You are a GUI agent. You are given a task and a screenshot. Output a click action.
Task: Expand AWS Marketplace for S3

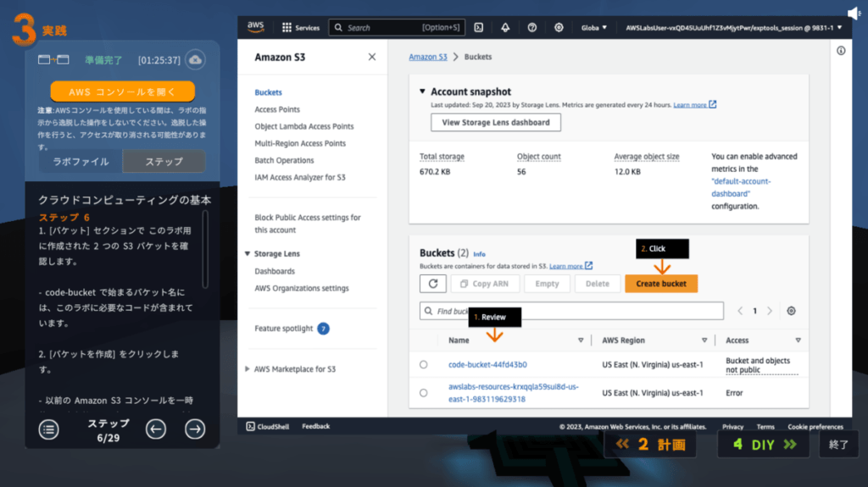(x=248, y=368)
